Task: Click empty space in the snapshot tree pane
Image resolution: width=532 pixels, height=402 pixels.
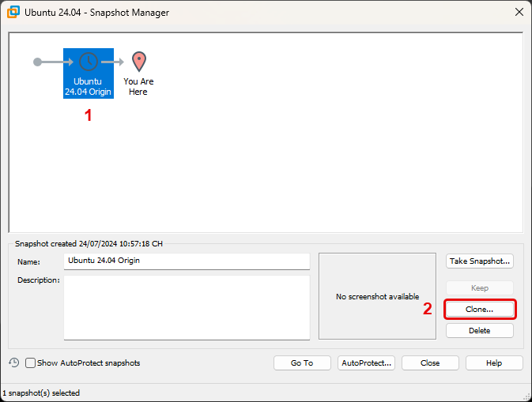Action: click(316, 158)
